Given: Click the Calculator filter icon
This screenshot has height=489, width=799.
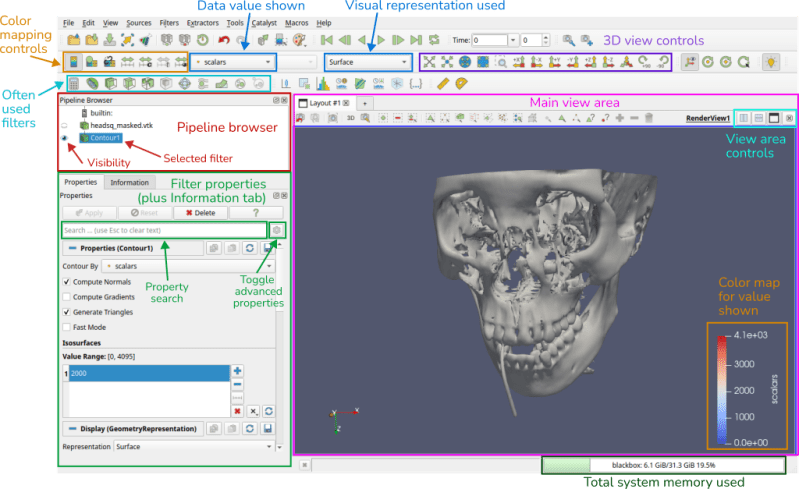Looking at the screenshot, I should (x=74, y=84).
